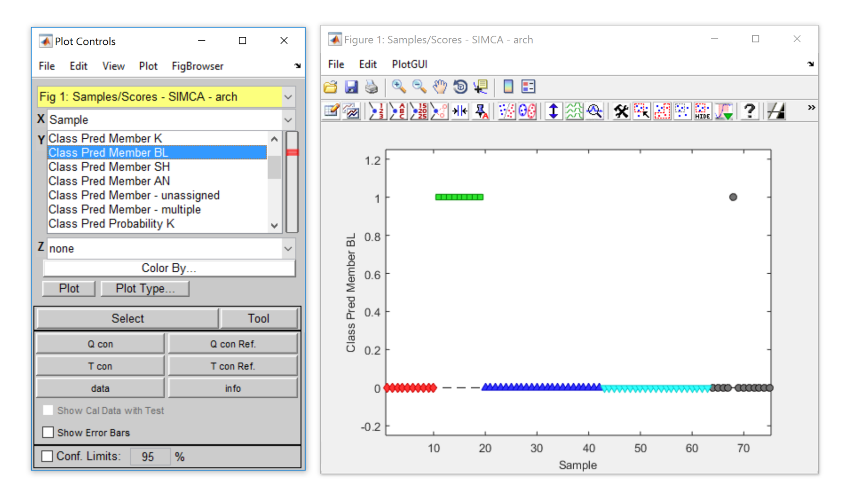Image resolution: width=850 pixels, height=504 pixels.
Task: Select the Rotate 3D tool
Action: [x=460, y=87]
